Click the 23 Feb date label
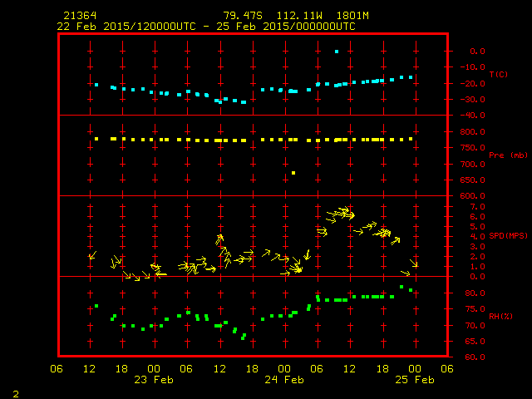The image size is (532, 399). pos(154,379)
